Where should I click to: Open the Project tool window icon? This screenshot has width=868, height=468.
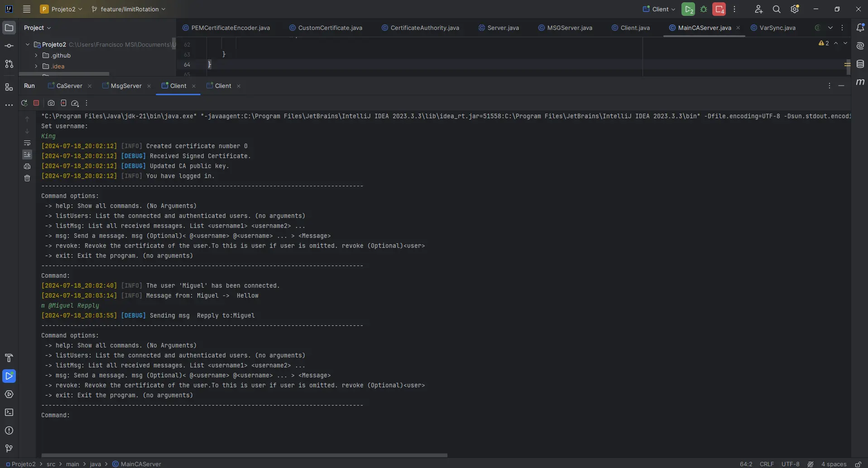[x=9, y=28]
